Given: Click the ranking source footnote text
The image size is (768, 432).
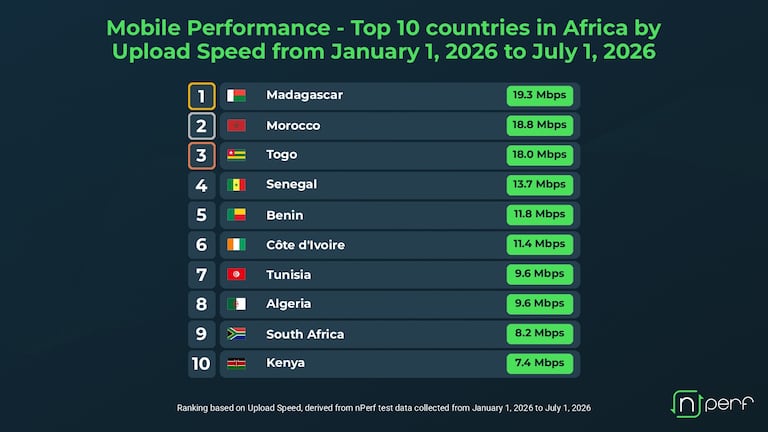Looking at the screenshot, I should [384, 408].
